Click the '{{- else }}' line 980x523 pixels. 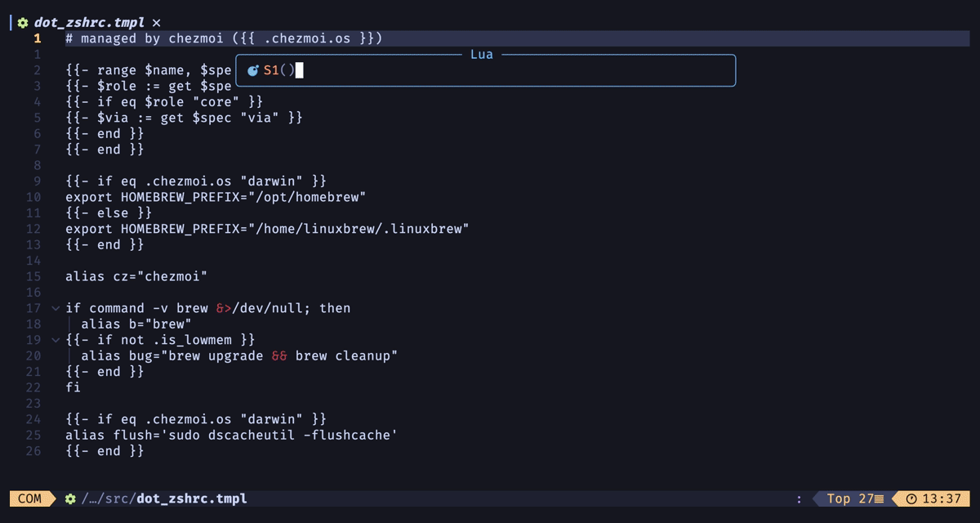[x=109, y=212]
